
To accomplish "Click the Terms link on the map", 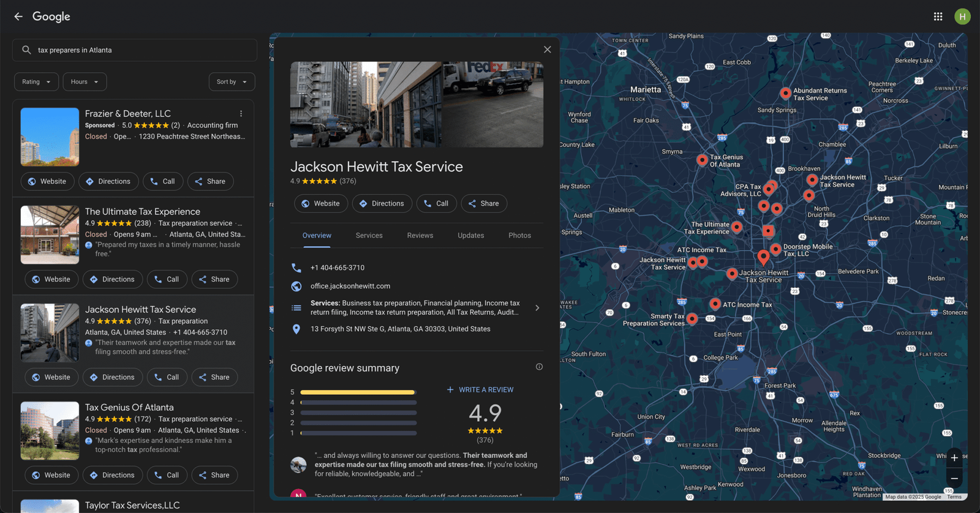I will (x=954, y=497).
